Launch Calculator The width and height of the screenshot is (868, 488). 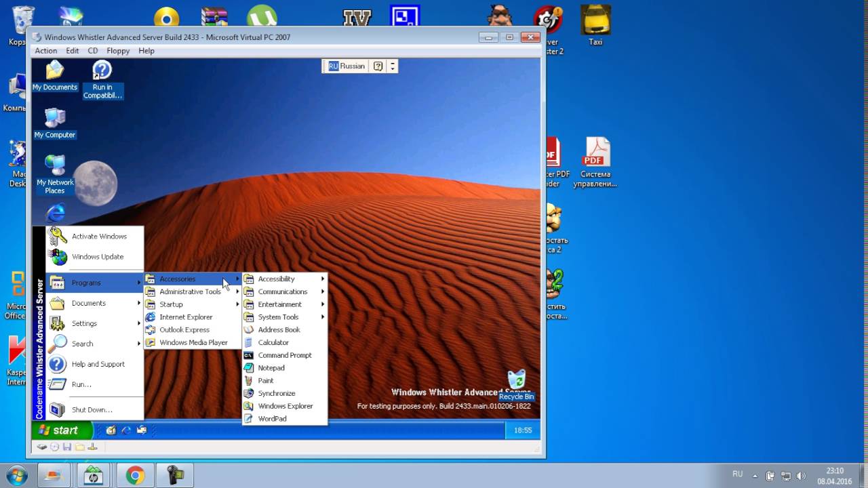[285, 342]
